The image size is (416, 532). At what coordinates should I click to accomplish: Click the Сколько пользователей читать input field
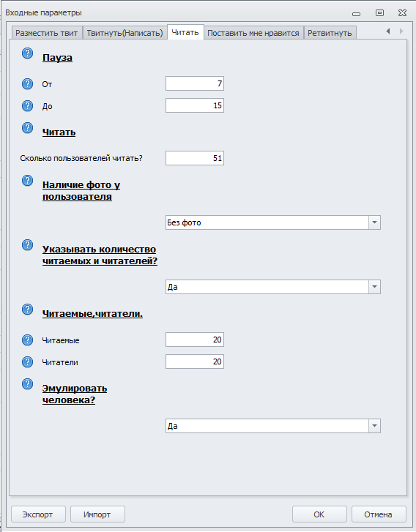pyautogui.click(x=195, y=158)
